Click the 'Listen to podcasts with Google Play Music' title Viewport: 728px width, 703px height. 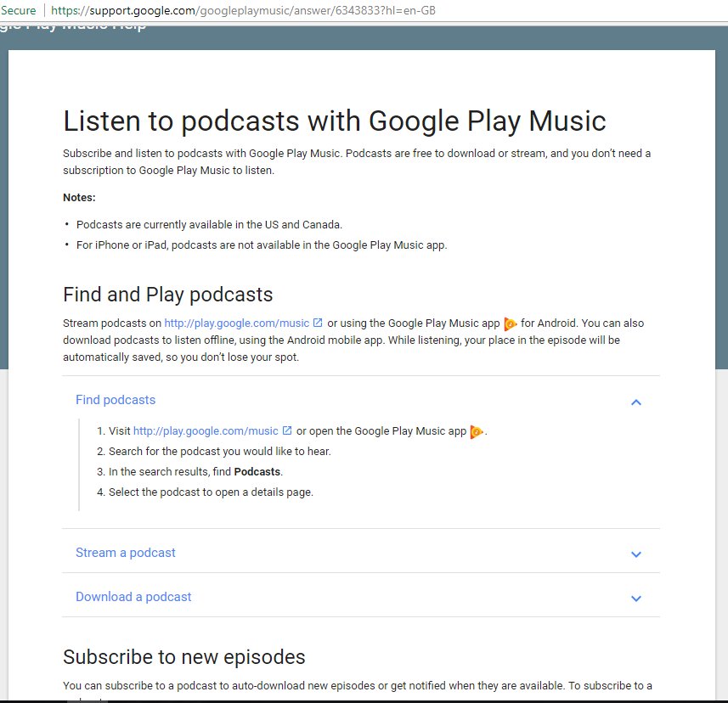(x=335, y=121)
